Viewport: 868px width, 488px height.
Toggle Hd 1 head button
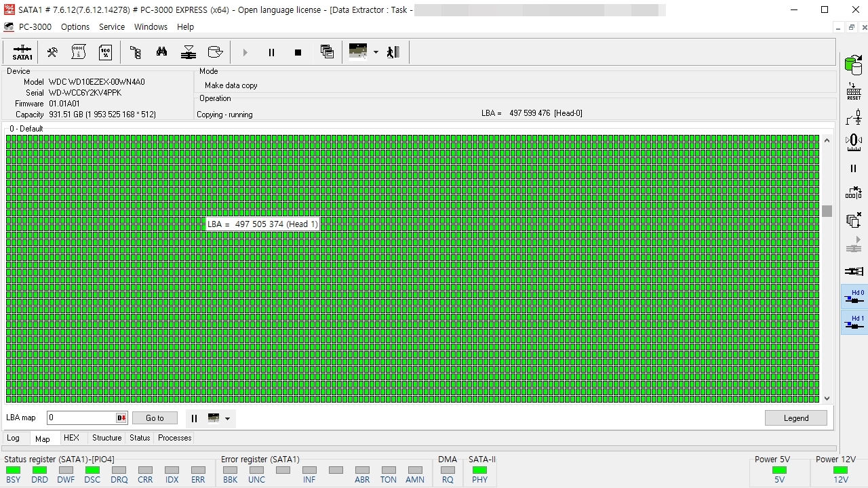point(854,323)
